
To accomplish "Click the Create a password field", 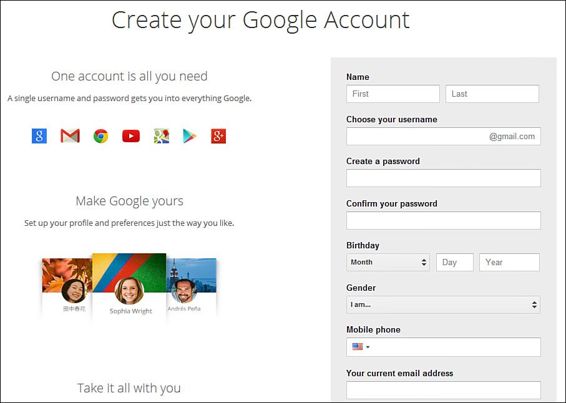I will (443, 178).
